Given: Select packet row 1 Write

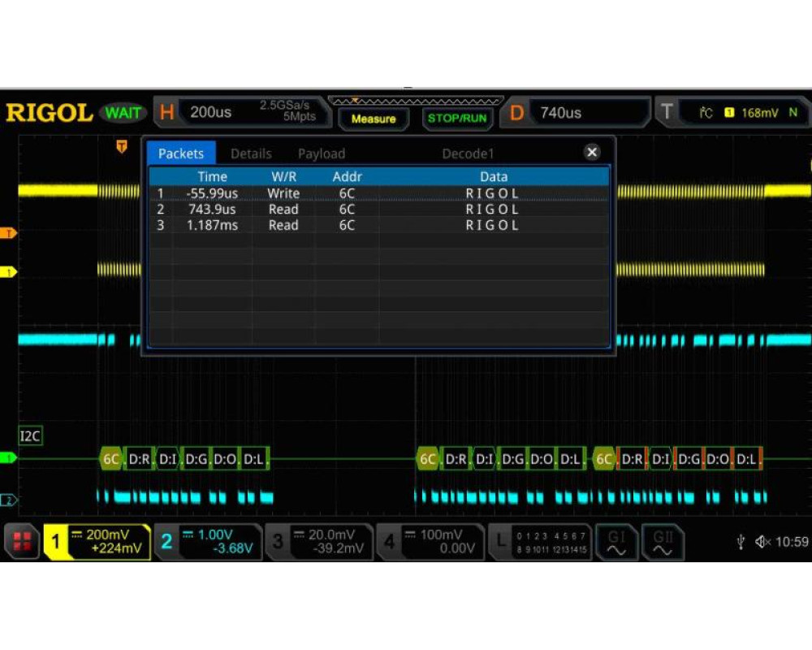Looking at the screenshot, I should pos(379,193).
